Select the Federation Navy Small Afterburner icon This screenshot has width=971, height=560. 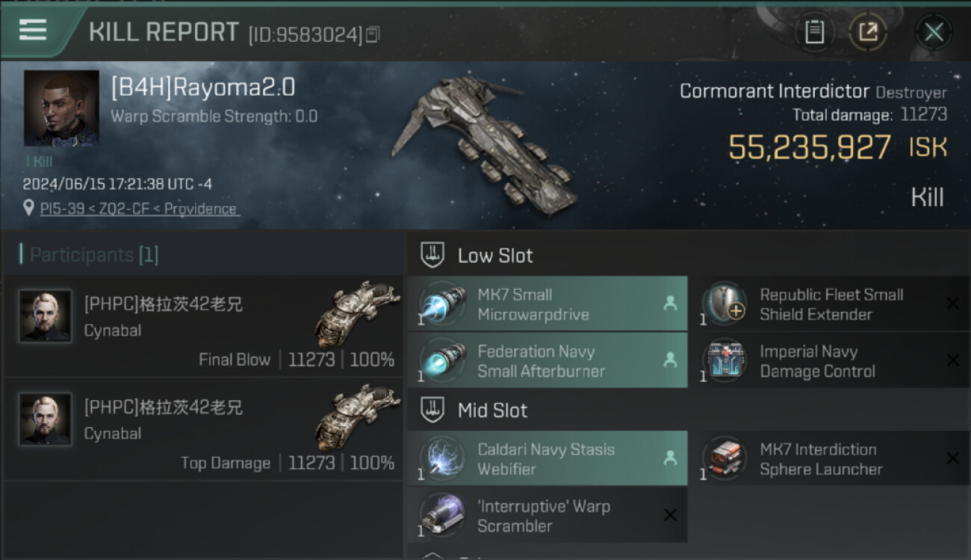442,361
